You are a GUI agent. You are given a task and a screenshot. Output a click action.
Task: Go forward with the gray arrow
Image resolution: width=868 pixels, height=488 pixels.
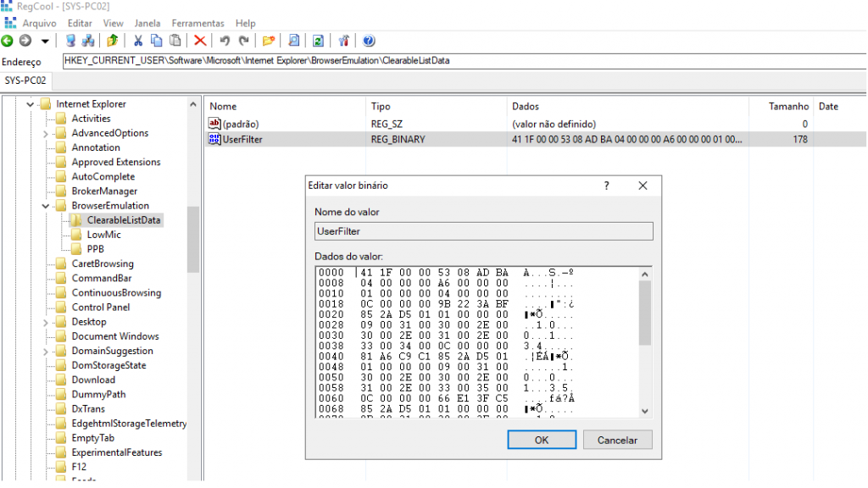pyautogui.click(x=25, y=41)
